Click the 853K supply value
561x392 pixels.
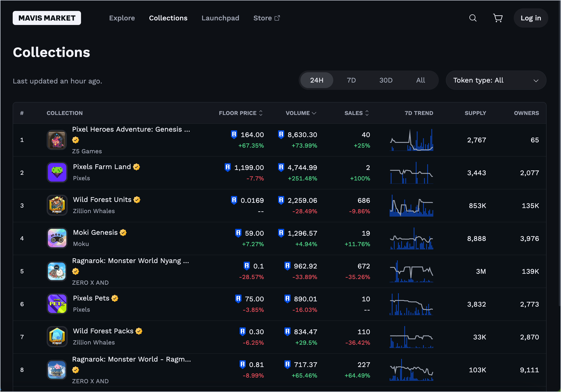coord(477,206)
